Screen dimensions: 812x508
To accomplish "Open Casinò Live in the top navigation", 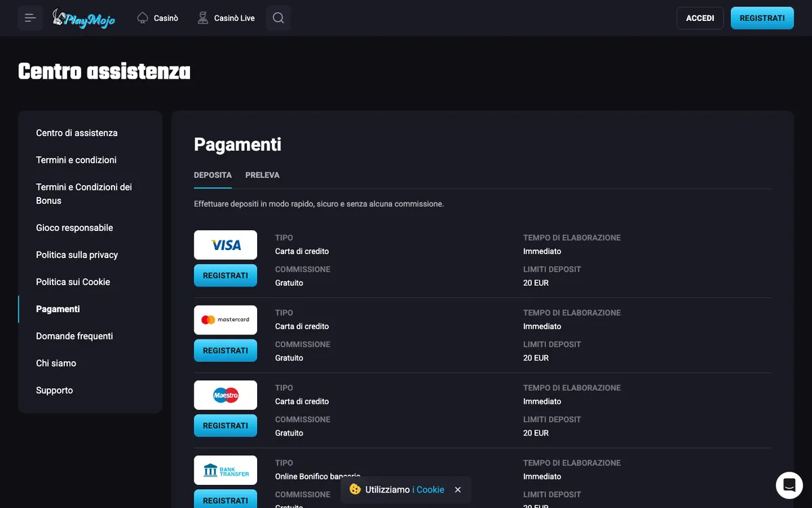I will [234, 18].
